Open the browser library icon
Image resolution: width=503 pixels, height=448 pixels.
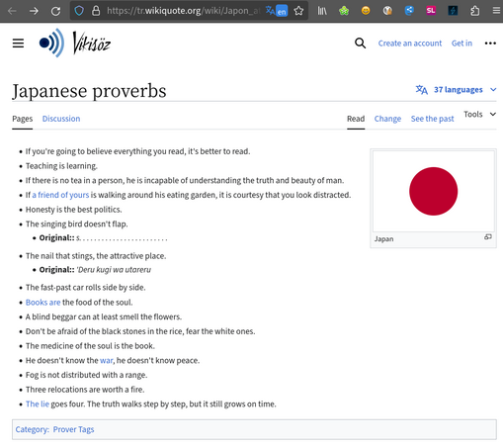coord(322,11)
